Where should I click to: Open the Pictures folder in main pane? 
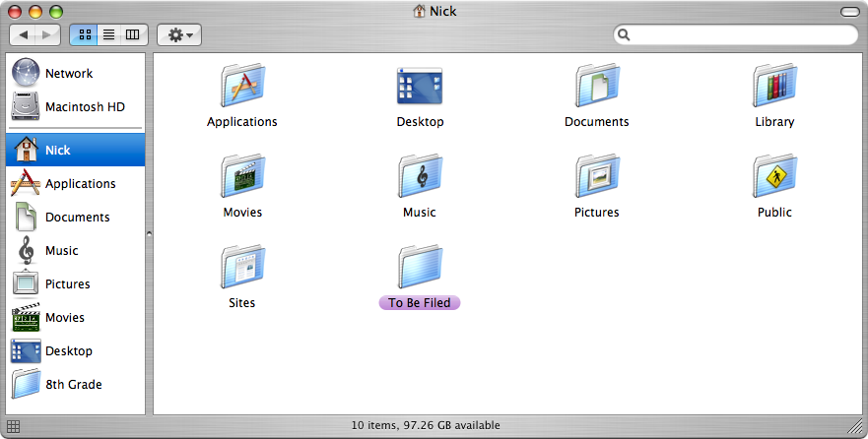click(x=597, y=176)
